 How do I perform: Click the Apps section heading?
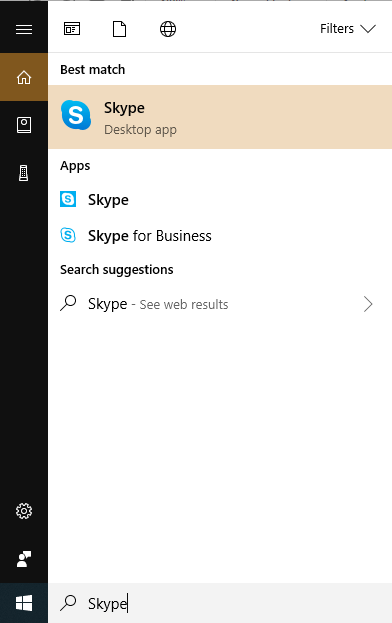coord(75,166)
